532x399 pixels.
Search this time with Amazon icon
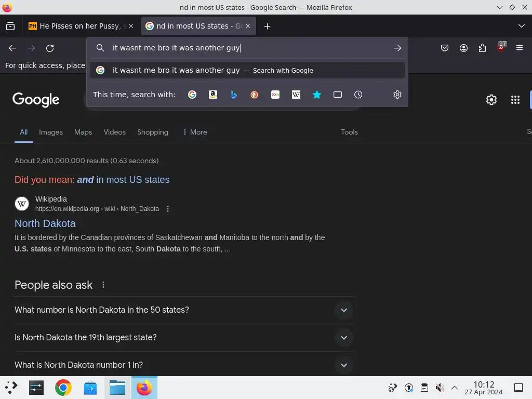pyautogui.click(x=213, y=95)
